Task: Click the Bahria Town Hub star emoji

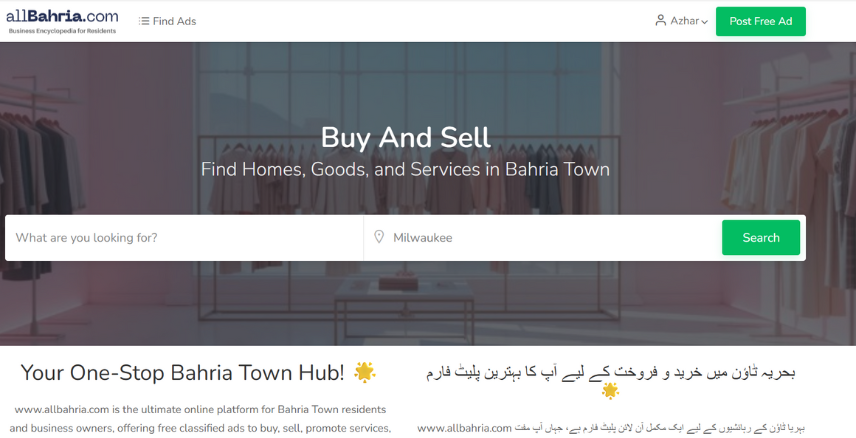Action: click(x=365, y=372)
